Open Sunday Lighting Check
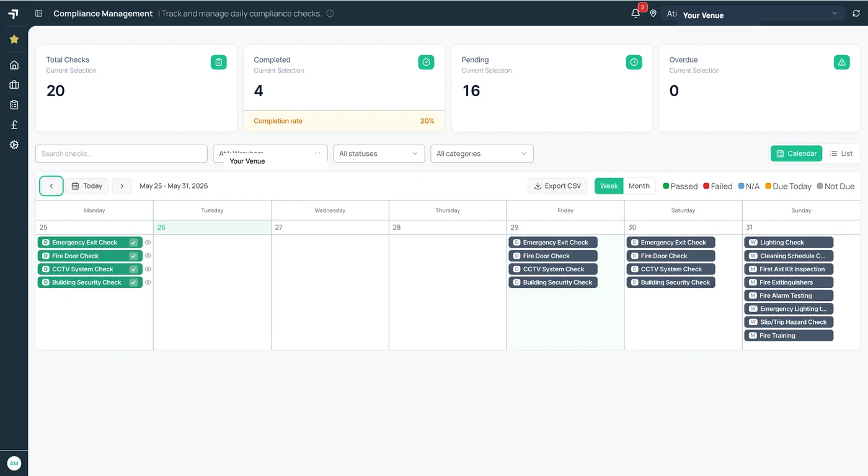This screenshot has height=476, width=868. point(789,243)
